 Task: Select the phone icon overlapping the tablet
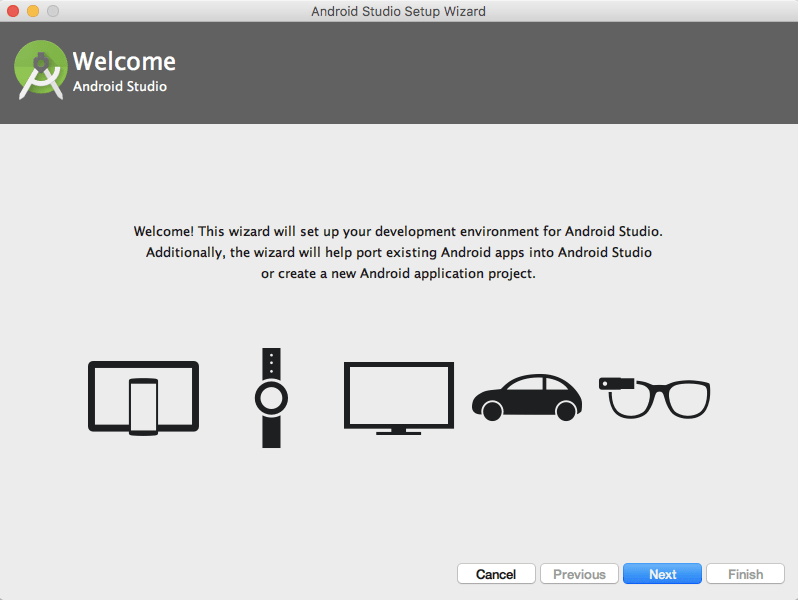point(144,407)
